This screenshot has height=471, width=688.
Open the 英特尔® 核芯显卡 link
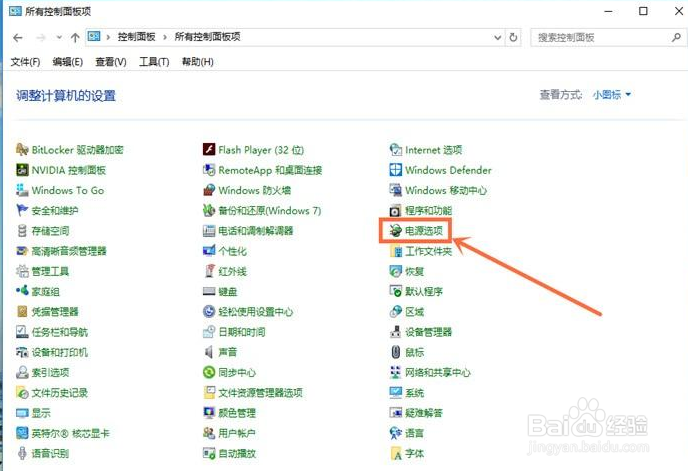click(70, 433)
